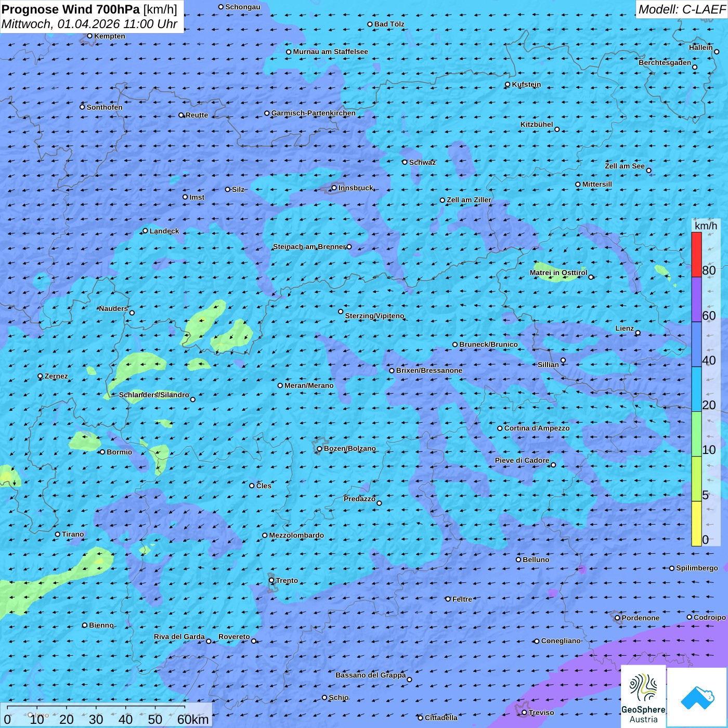Click the Innsbruck city label
This screenshot has height=728, width=728.
point(356,188)
